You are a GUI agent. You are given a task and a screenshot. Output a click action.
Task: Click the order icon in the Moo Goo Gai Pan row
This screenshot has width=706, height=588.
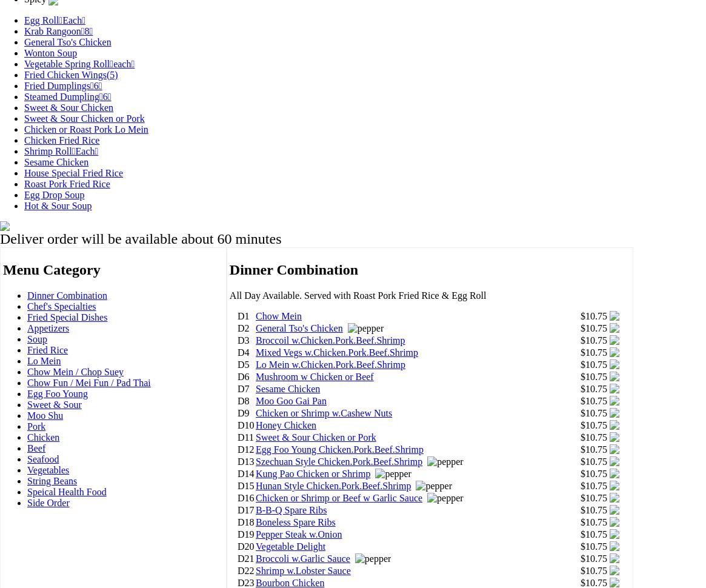tap(614, 401)
